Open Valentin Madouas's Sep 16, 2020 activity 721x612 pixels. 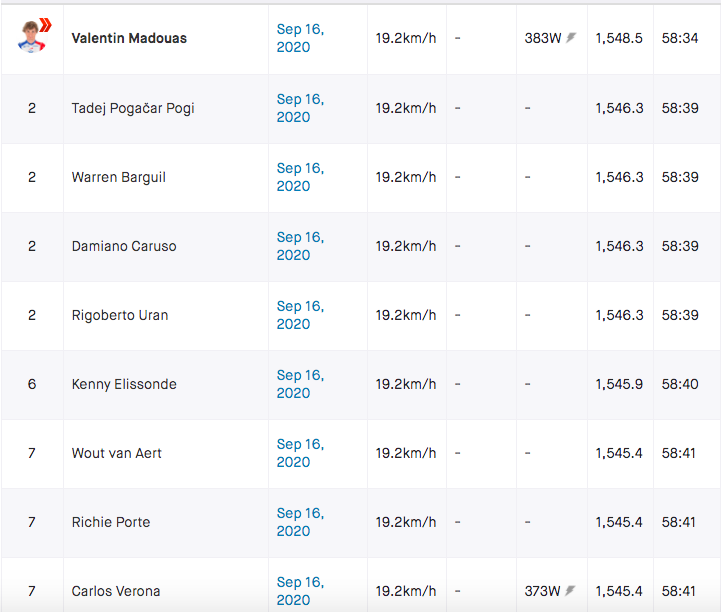click(300, 38)
